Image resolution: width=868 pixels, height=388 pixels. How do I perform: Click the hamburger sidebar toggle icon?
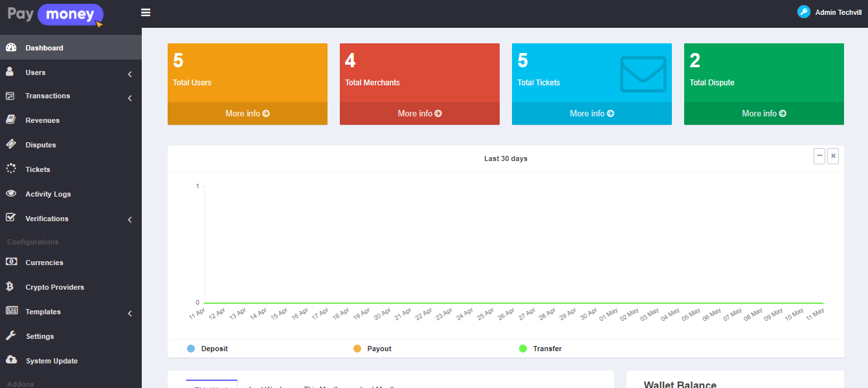click(146, 12)
